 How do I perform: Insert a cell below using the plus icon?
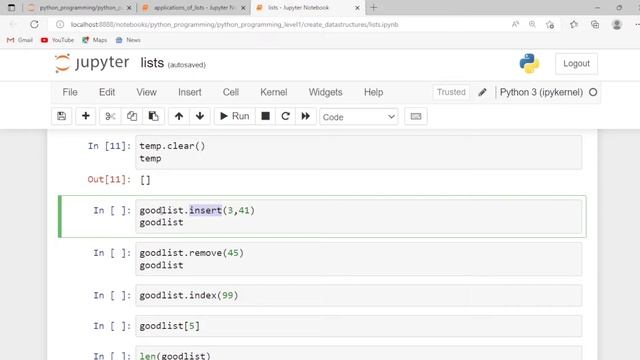[x=86, y=116]
